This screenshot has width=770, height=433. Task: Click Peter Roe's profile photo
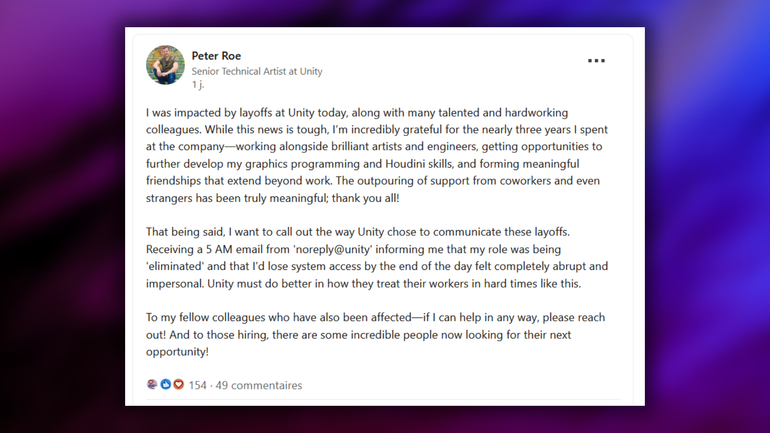coord(166,65)
